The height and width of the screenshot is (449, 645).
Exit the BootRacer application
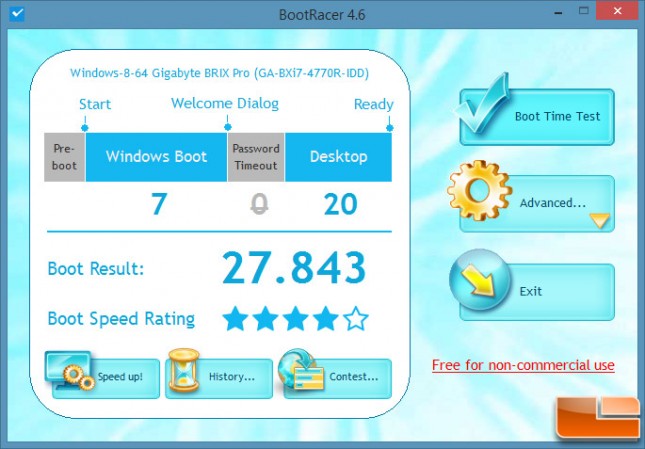click(537, 292)
